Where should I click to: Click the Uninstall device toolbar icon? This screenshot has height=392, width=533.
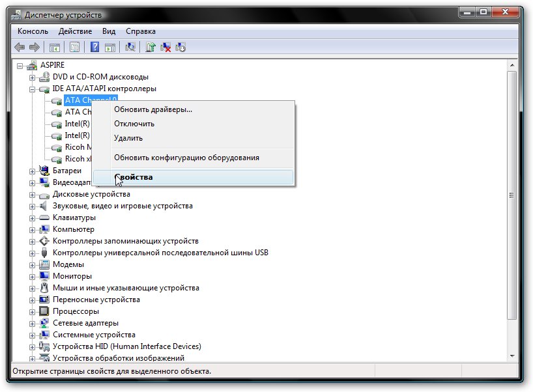(180, 47)
